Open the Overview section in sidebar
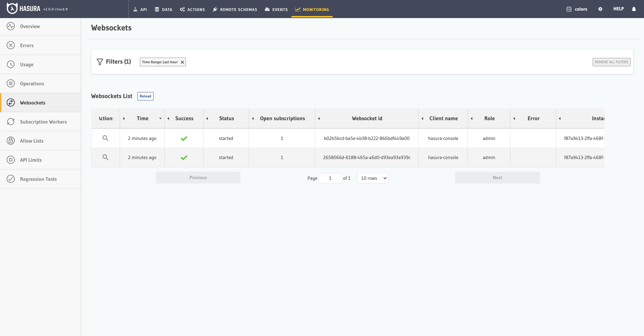Image resolution: width=644 pixels, height=336 pixels. point(30,26)
